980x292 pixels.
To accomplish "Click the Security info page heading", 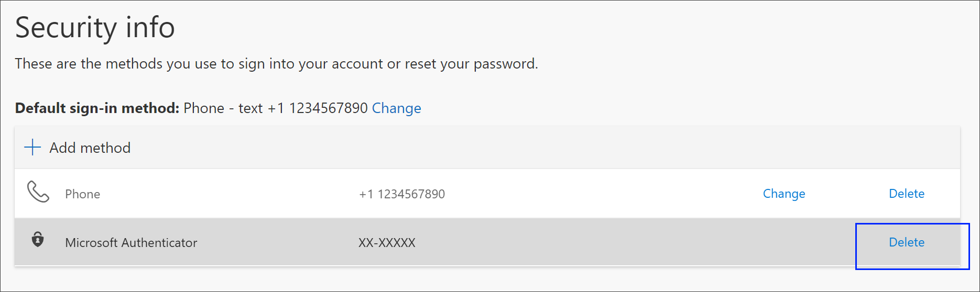I will [95, 28].
